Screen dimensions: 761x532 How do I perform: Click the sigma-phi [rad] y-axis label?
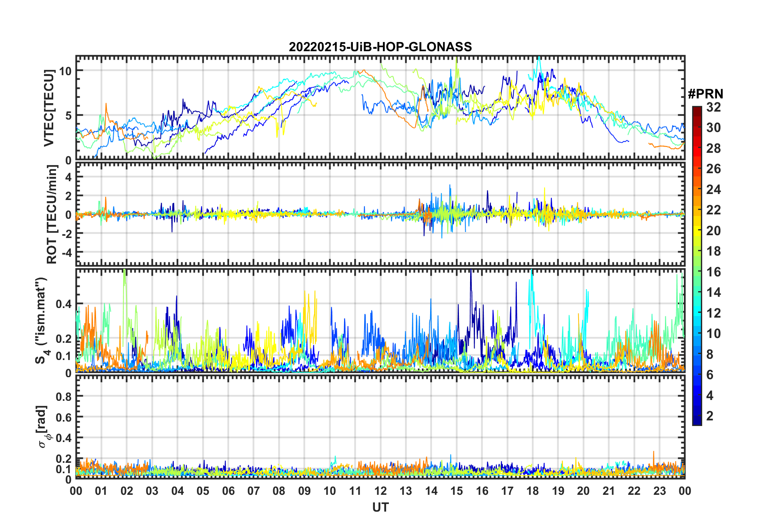click(x=43, y=426)
